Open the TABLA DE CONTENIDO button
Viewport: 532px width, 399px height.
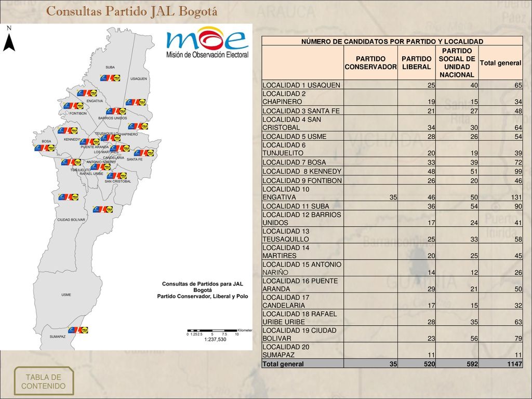click(x=44, y=381)
